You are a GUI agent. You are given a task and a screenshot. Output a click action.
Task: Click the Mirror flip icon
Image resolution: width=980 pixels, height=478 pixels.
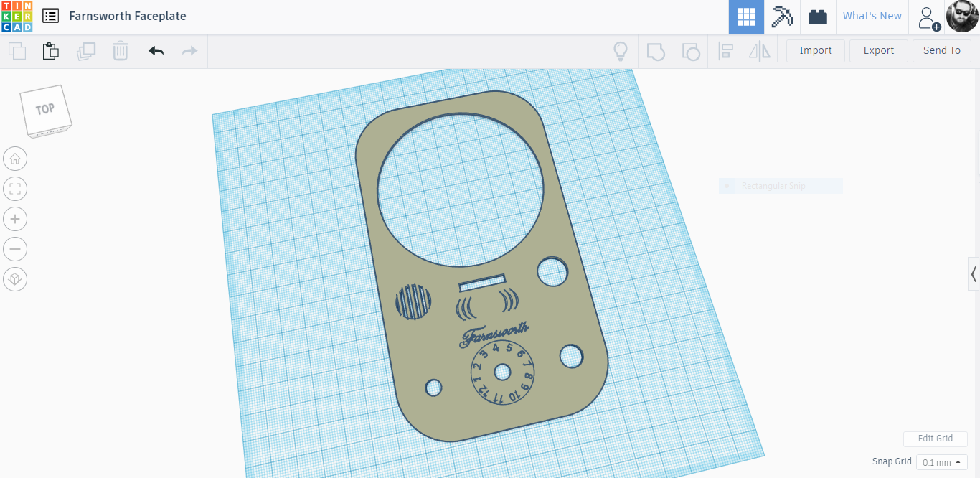[759, 51]
